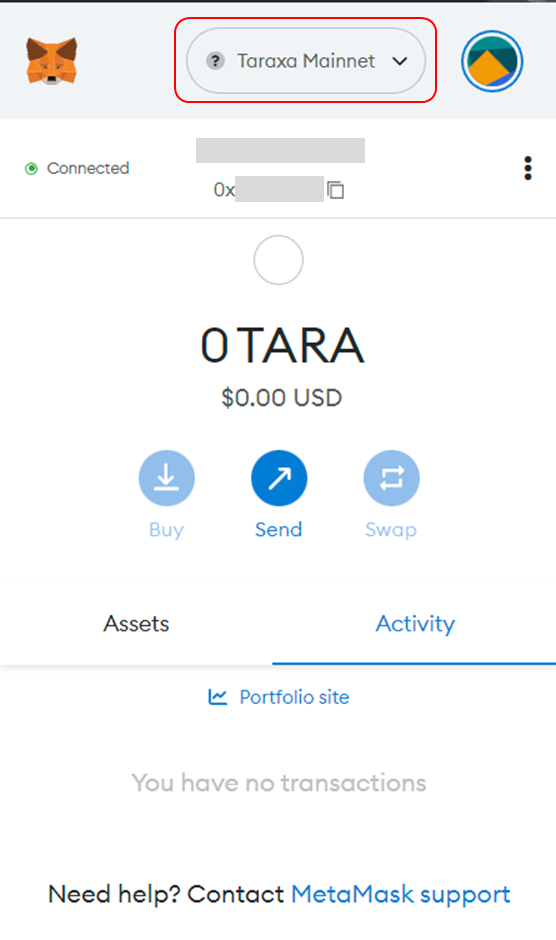Click the question mark network icon

[215, 61]
